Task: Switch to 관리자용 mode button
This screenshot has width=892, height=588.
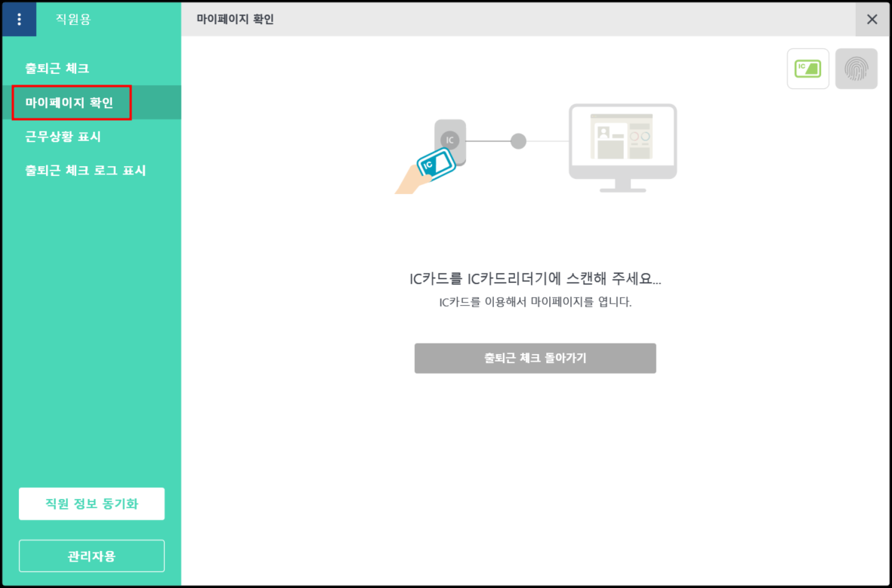Action: (91, 556)
